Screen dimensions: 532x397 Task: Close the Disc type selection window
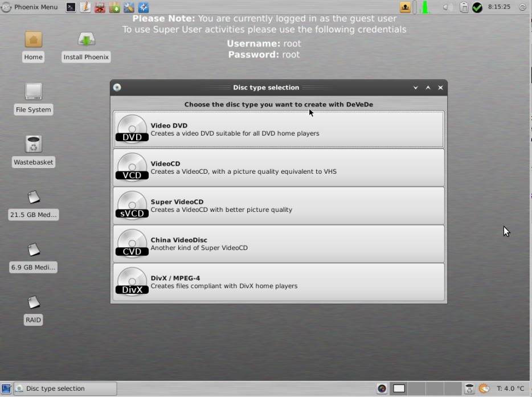[440, 88]
